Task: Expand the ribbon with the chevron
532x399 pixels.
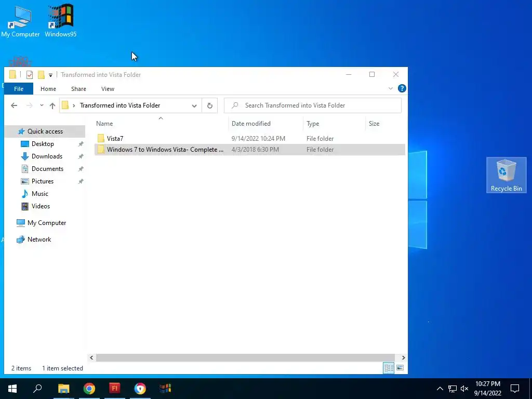Action: coord(391,88)
